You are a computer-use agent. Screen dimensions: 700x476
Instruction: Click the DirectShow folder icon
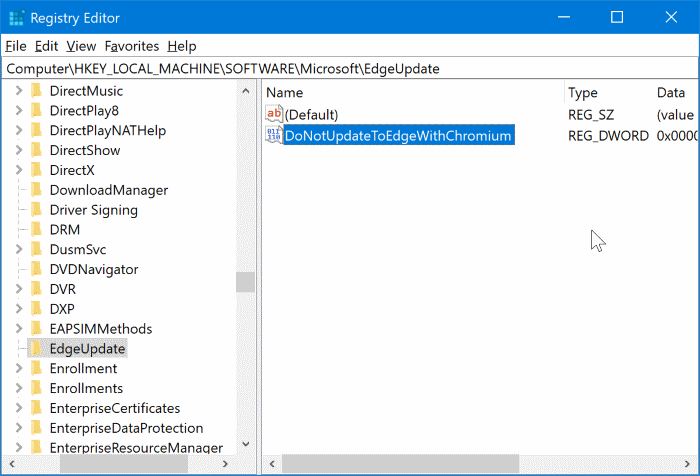[37, 150]
